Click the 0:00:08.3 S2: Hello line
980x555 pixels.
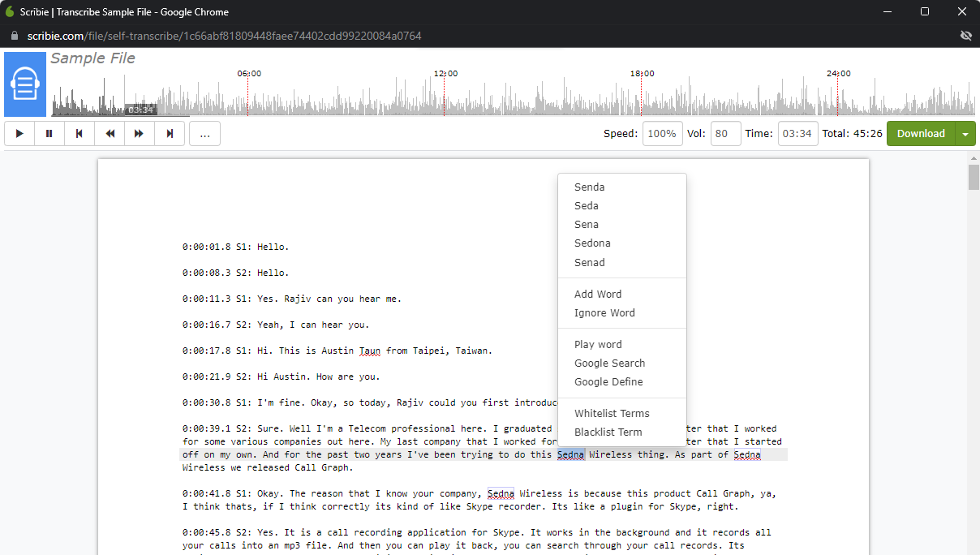pyautogui.click(x=235, y=273)
